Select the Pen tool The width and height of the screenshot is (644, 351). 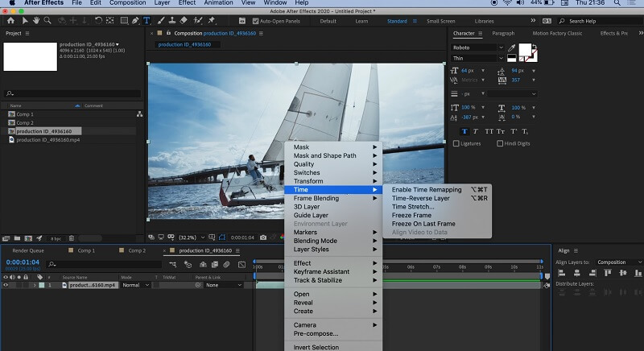click(134, 21)
